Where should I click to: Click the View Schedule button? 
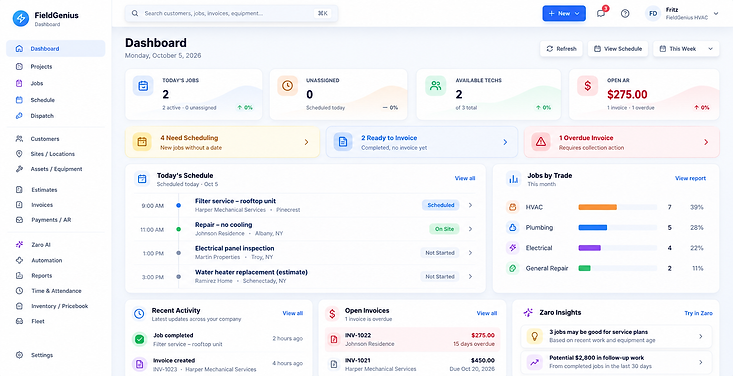pyautogui.click(x=618, y=49)
